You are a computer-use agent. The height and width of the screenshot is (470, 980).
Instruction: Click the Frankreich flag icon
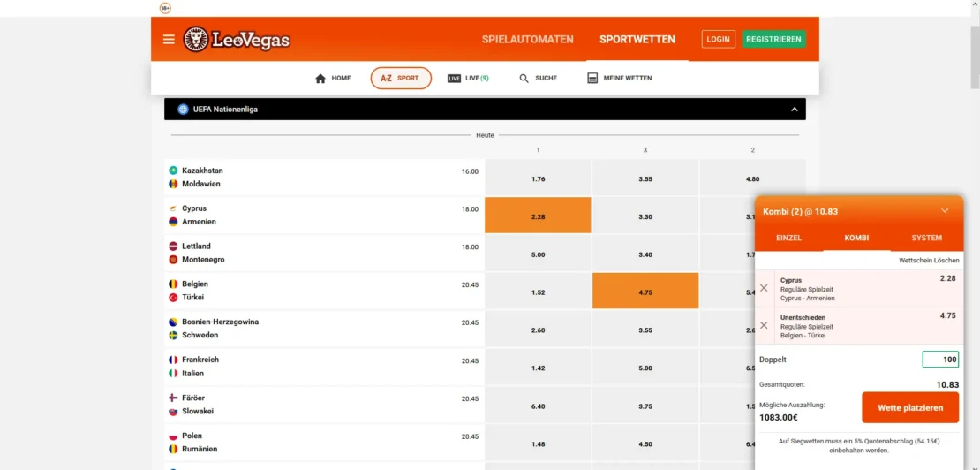[x=173, y=360]
